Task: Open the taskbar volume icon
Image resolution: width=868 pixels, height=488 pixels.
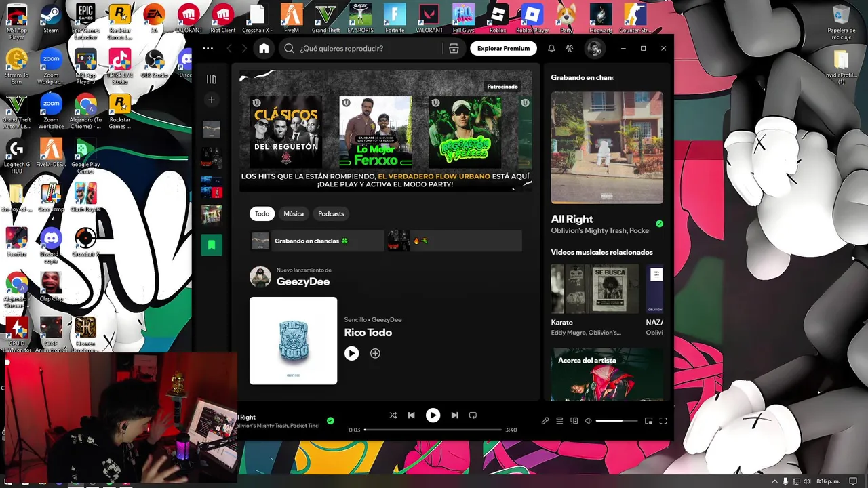Action: pyautogui.click(x=807, y=481)
